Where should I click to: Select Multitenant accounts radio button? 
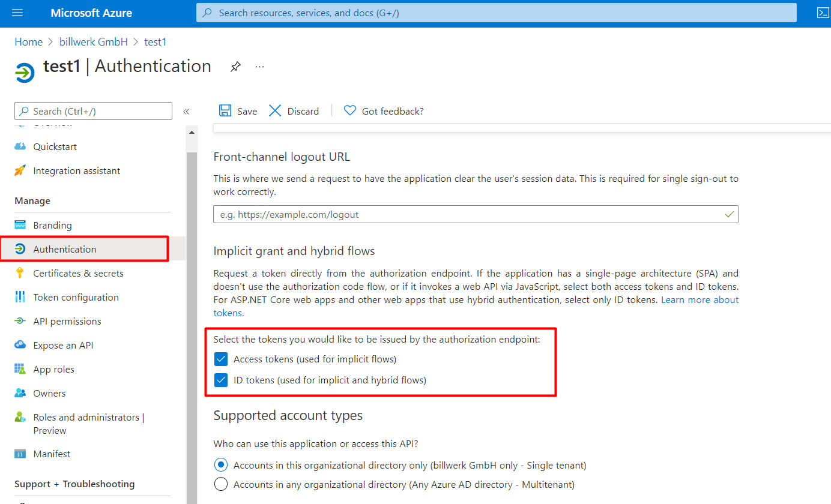click(221, 484)
